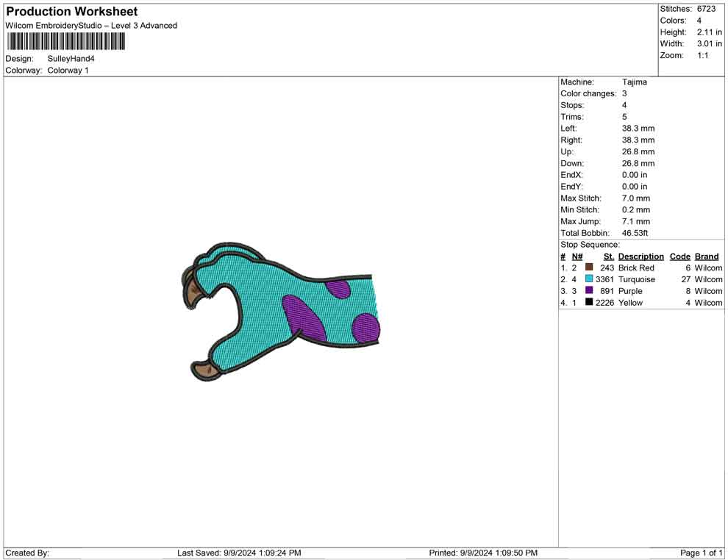Click 'Wilcom EmbroideryStudio – Level 3 Advanced' text
728x560 pixels.
(x=91, y=26)
